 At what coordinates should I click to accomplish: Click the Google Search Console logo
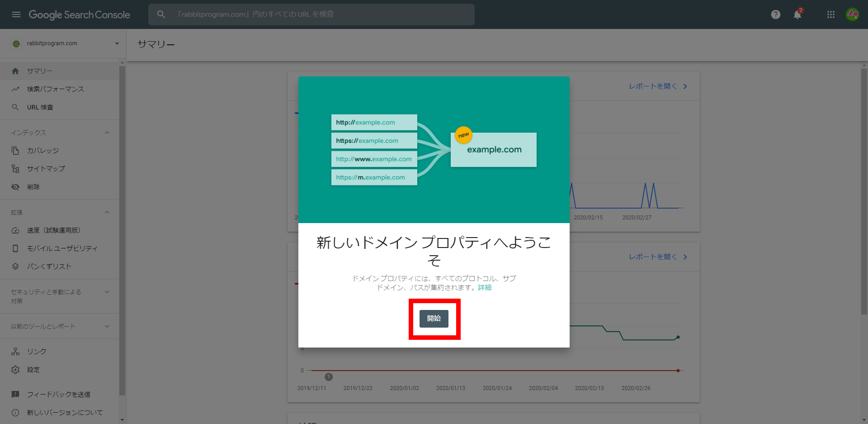click(x=80, y=14)
